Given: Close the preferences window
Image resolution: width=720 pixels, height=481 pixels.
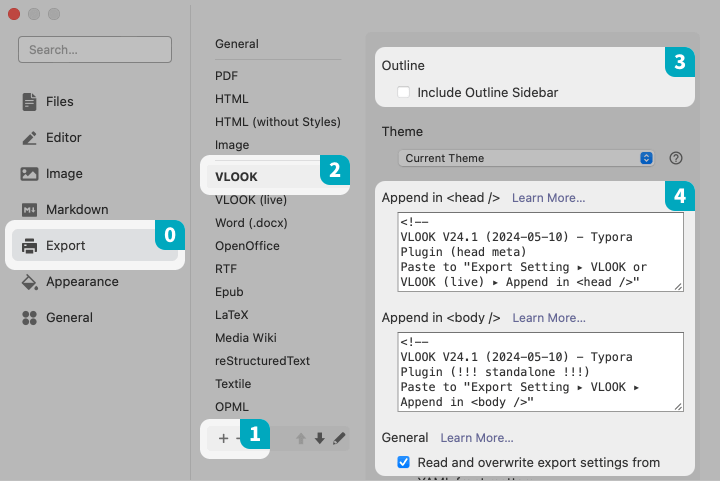Looking at the screenshot, I should point(14,14).
